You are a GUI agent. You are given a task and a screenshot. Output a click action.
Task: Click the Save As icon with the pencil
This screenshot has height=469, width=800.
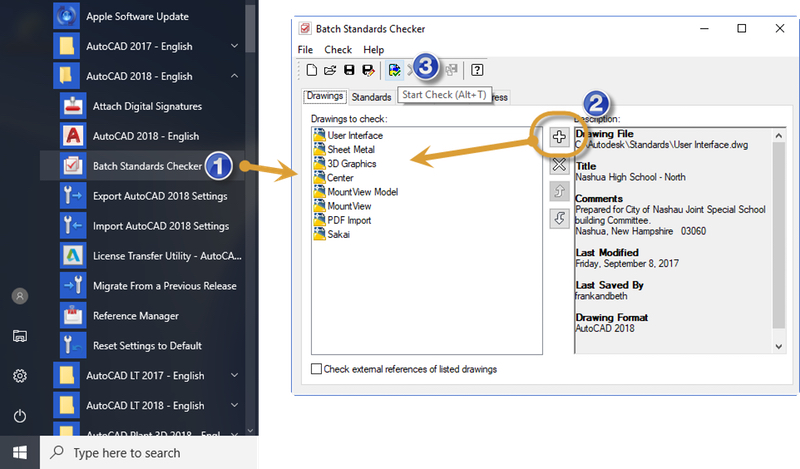[x=368, y=70]
